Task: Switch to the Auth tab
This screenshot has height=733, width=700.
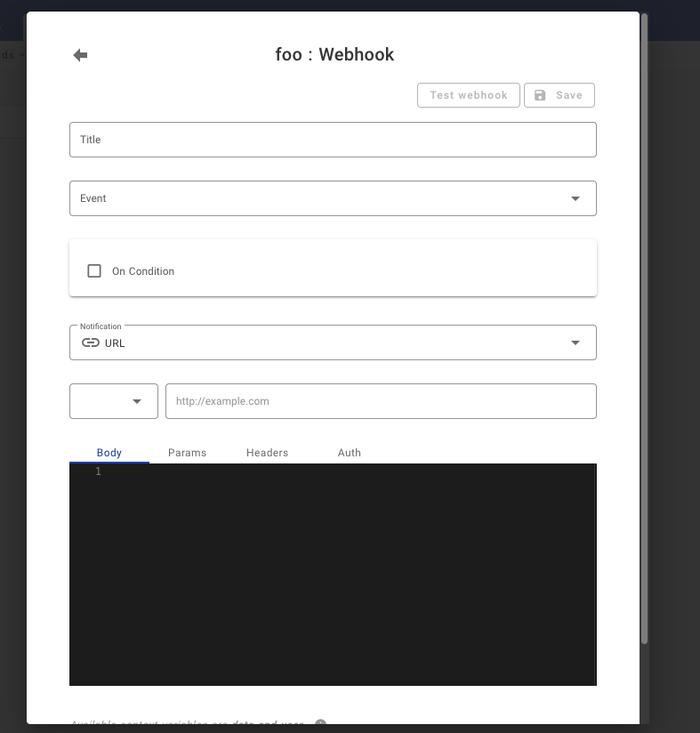Action: coord(349,453)
